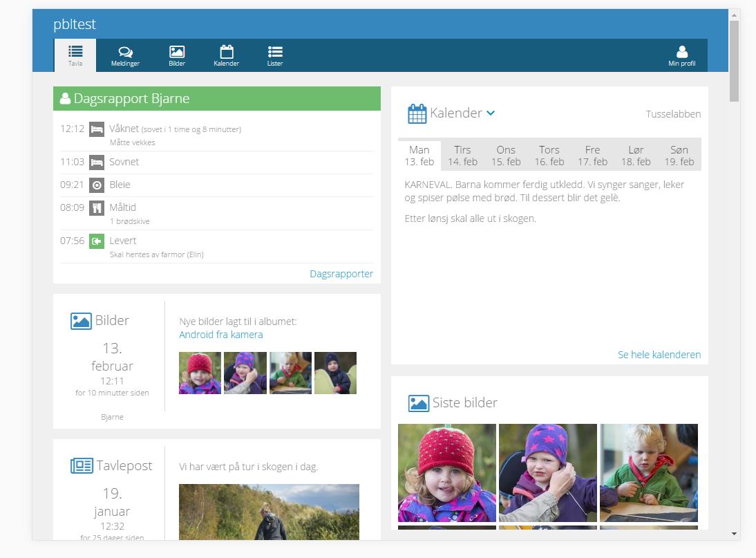This screenshot has height=558, width=756.
Task: Open Siste bilder green jacket child photo
Action: 649,473
